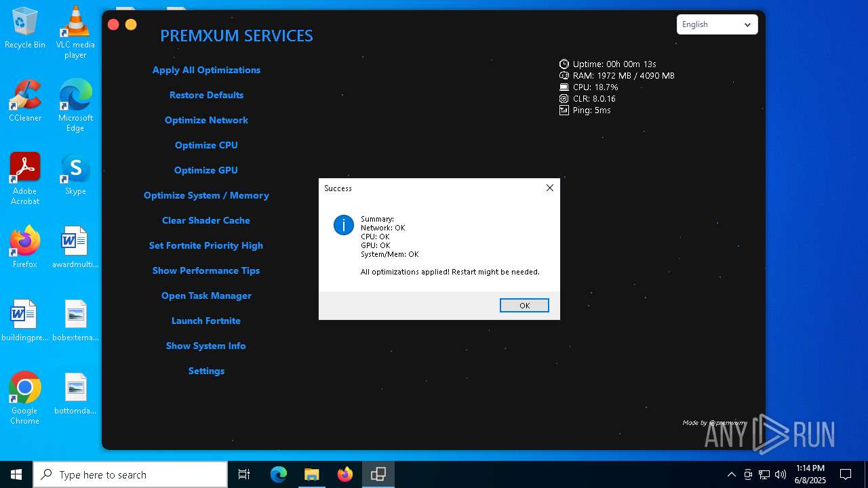Open Settings in Premxum menu

(206, 371)
